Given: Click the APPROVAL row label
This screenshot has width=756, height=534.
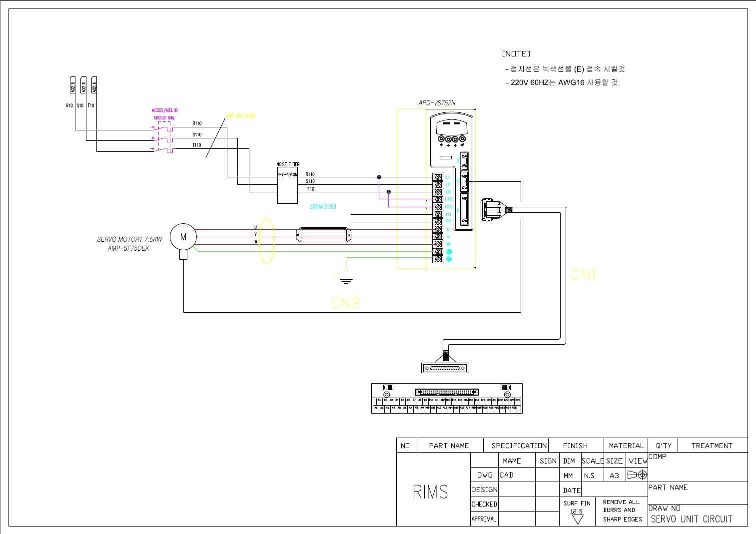Looking at the screenshot, I should click(x=484, y=519).
